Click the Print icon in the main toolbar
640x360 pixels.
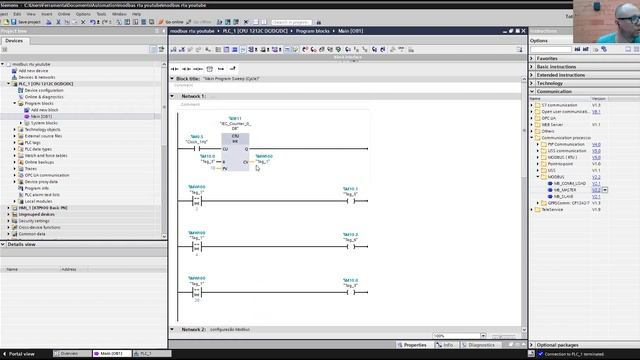(49, 22)
